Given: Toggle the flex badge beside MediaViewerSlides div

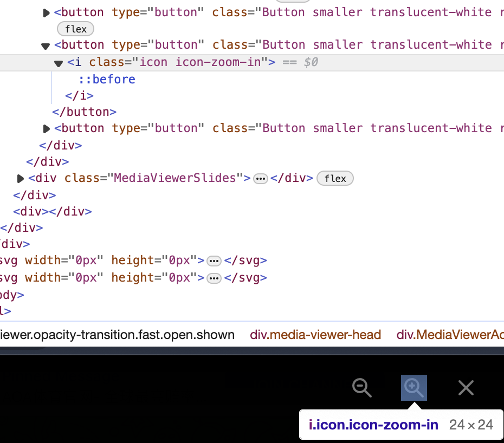Looking at the screenshot, I should [x=335, y=178].
